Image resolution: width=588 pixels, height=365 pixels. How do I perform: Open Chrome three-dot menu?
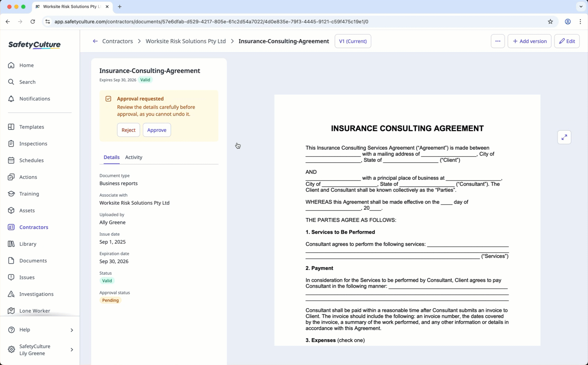pyautogui.click(x=580, y=22)
